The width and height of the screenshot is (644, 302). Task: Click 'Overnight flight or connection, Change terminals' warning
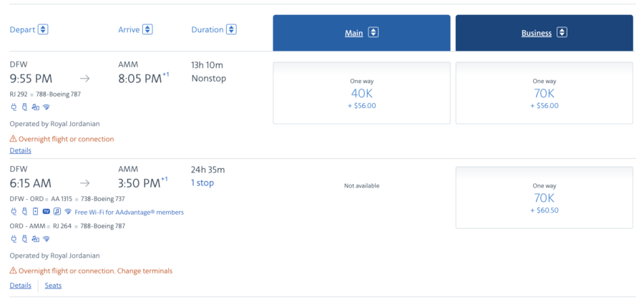(95, 271)
